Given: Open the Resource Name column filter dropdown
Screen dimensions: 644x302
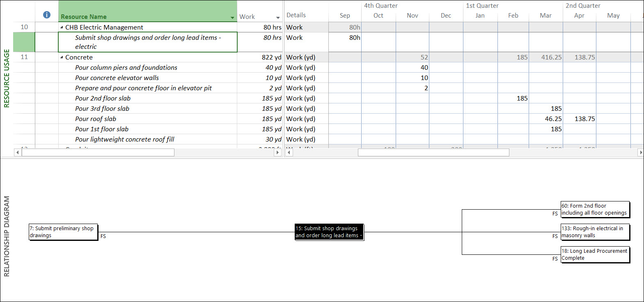Looking at the screenshot, I should [232, 18].
